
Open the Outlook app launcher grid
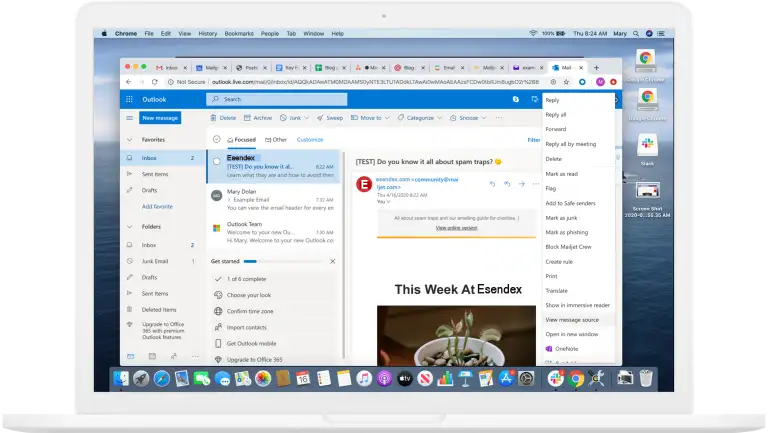click(129, 99)
